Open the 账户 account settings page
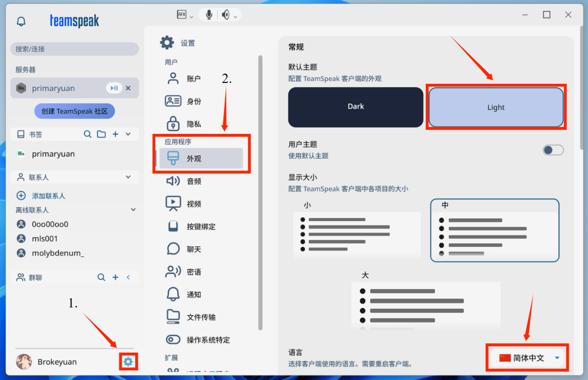This screenshot has height=380, width=588. (x=201, y=79)
